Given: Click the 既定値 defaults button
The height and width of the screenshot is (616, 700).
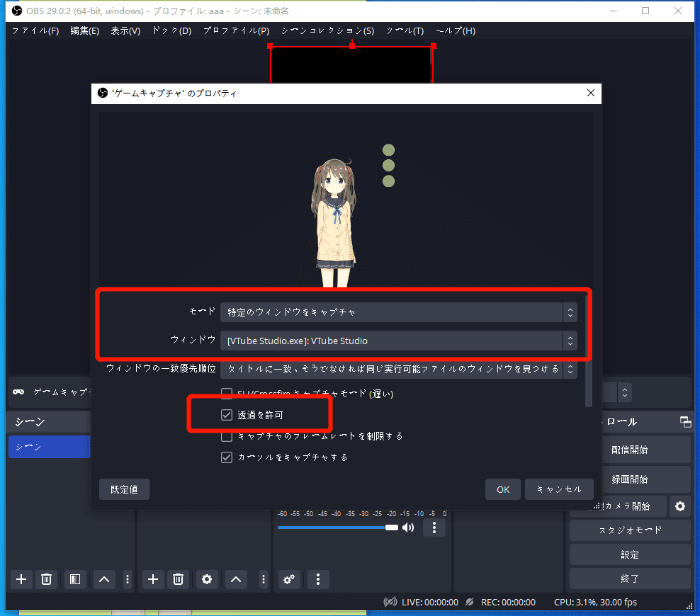Looking at the screenshot, I should pos(124,489).
